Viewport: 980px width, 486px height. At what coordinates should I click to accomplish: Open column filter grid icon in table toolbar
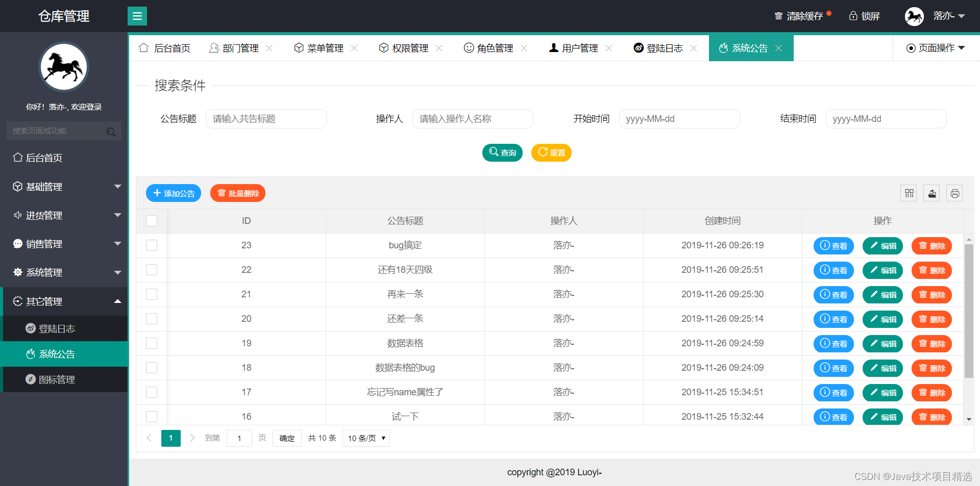point(909,193)
